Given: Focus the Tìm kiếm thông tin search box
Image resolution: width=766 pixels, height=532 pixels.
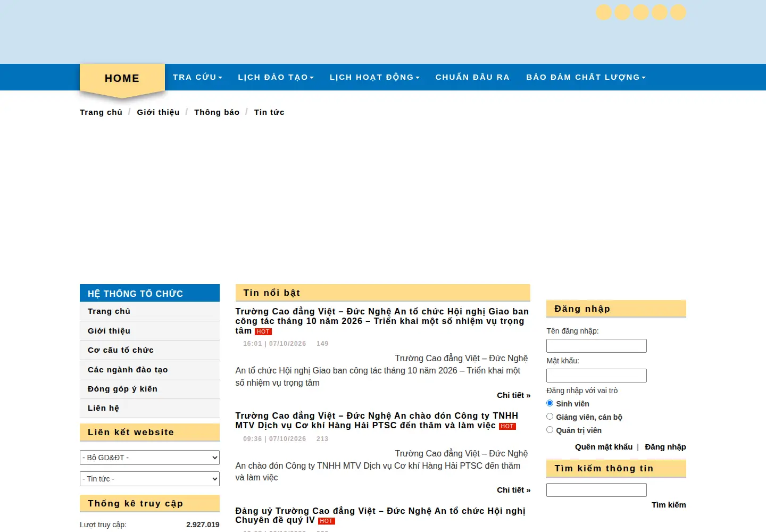Looking at the screenshot, I should point(596,490).
